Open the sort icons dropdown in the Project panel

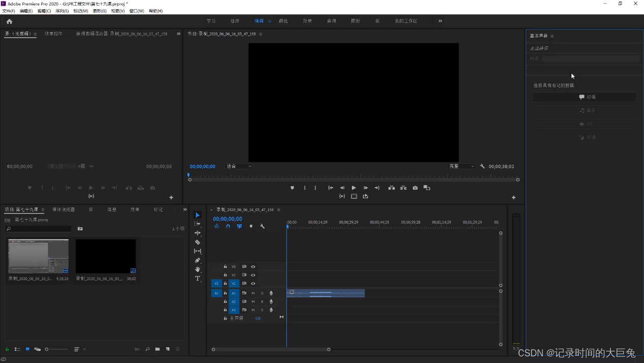(x=80, y=349)
